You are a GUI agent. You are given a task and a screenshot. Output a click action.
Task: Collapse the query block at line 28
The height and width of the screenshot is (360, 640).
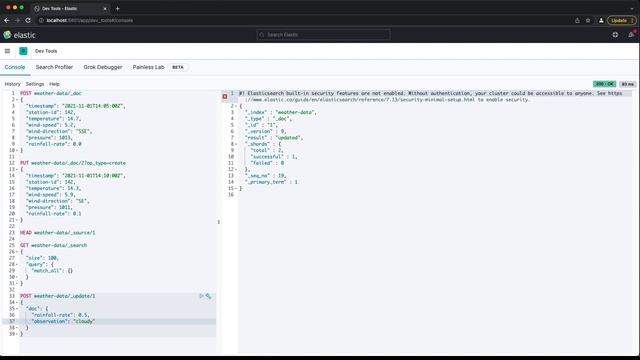coord(17,264)
